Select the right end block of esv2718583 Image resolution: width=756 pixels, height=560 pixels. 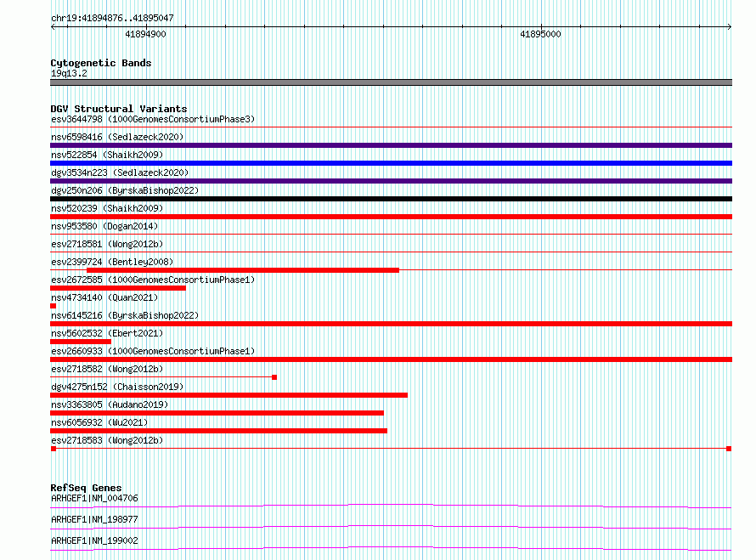click(x=729, y=449)
